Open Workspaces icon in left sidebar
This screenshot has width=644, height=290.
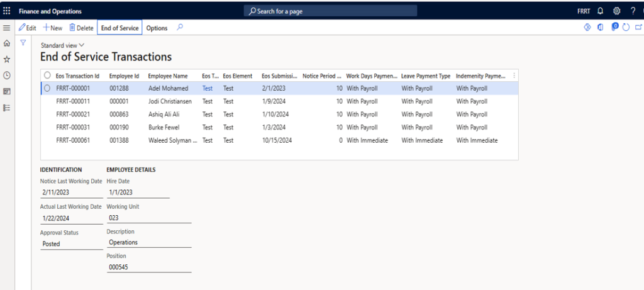click(7, 91)
